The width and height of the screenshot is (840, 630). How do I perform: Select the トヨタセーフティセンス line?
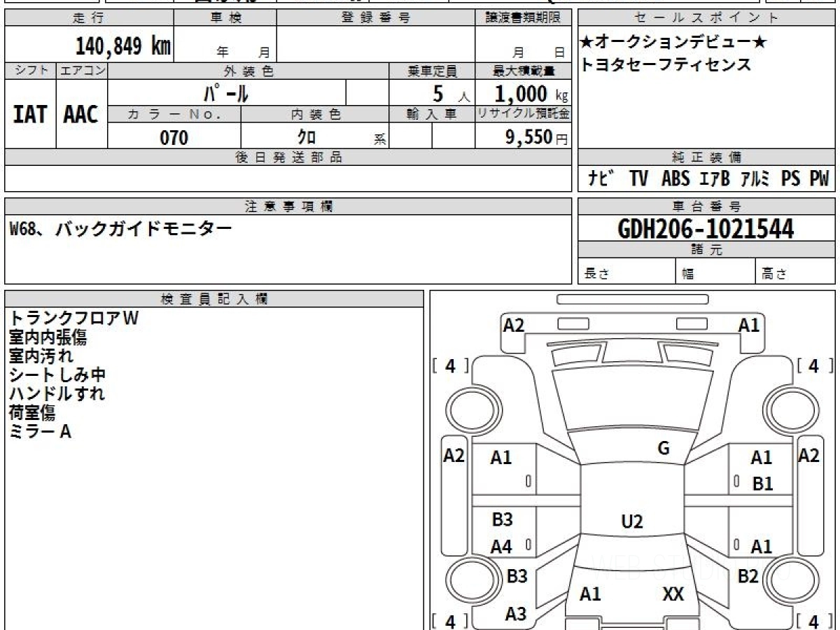click(666, 64)
